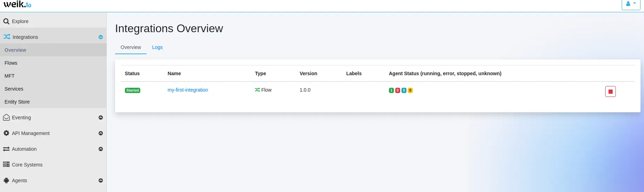Expand the Agents section chevron
This screenshot has height=192, width=644.
pos(101,180)
